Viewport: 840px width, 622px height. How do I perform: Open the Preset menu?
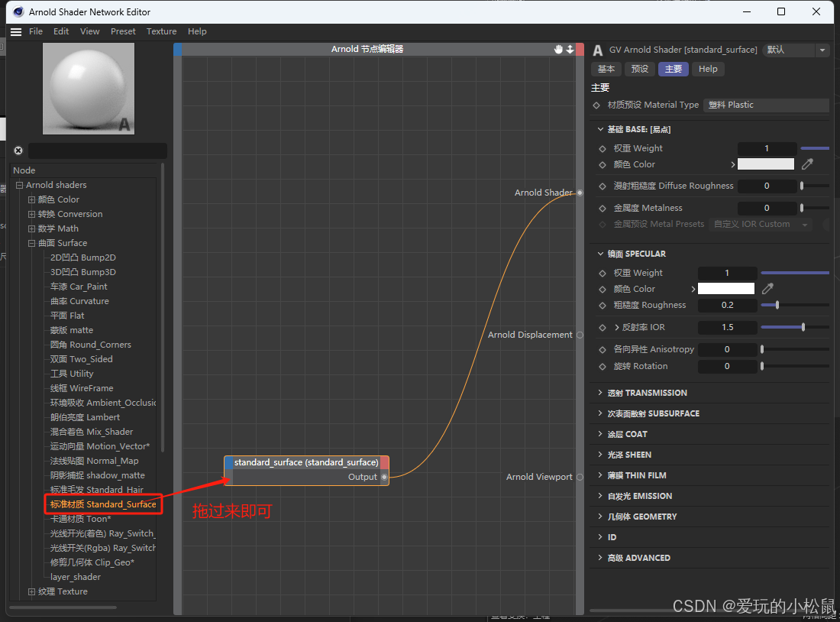(123, 31)
